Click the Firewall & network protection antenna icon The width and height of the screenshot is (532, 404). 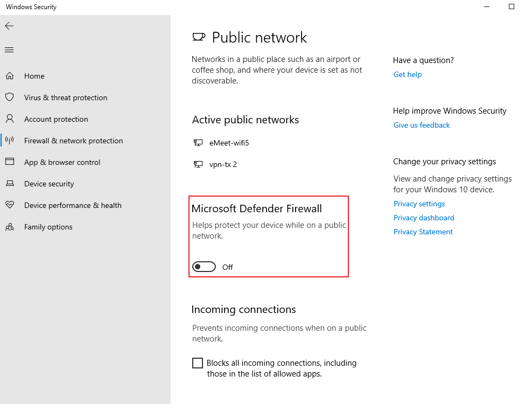[x=10, y=141]
